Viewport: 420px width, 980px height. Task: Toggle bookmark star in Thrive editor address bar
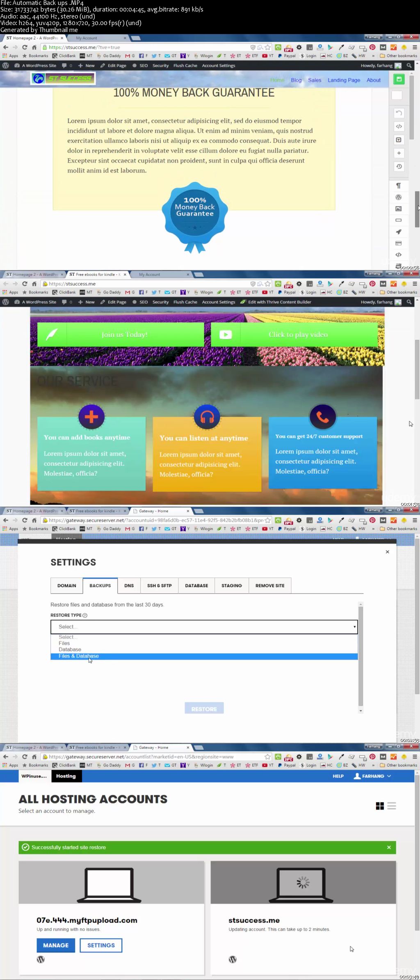(268, 47)
